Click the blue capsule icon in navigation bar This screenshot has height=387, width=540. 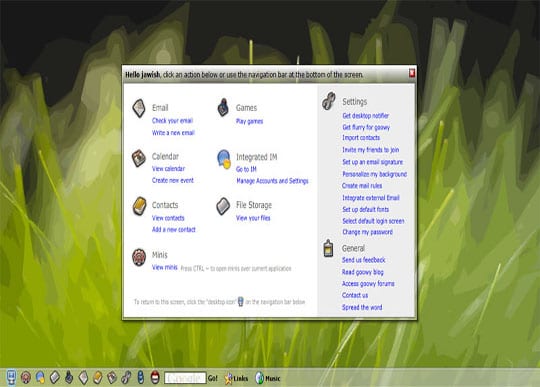pos(141,378)
